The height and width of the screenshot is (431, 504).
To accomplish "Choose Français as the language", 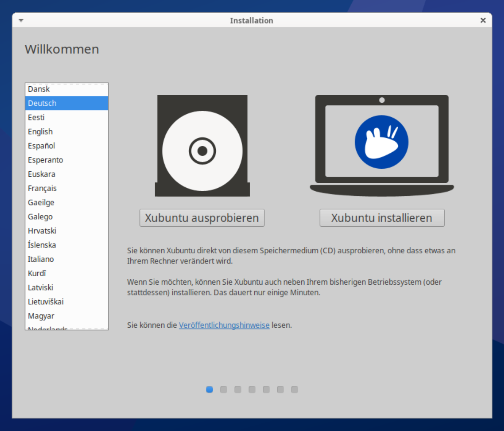I will (x=42, y=188).
